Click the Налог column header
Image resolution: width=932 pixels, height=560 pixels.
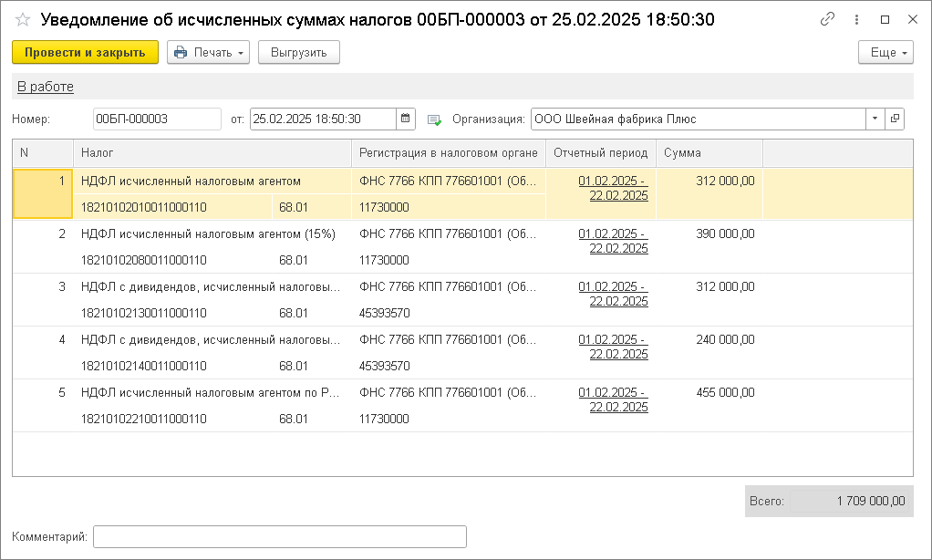pyautogui.click(x=212, y=153)
